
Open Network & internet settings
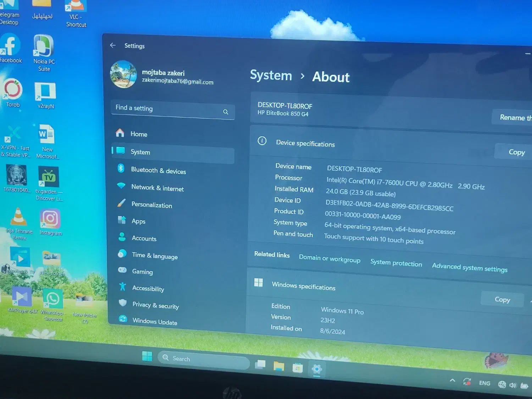point(157,188)
